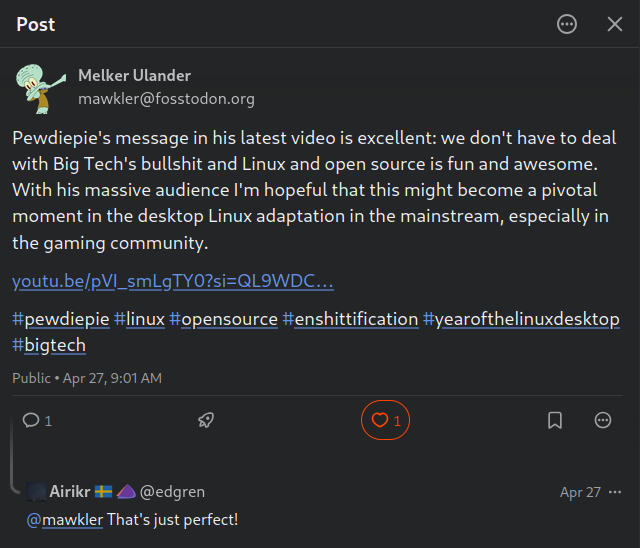
Task: Open the @mawkler mention in the reply
Action: [64, 520]
